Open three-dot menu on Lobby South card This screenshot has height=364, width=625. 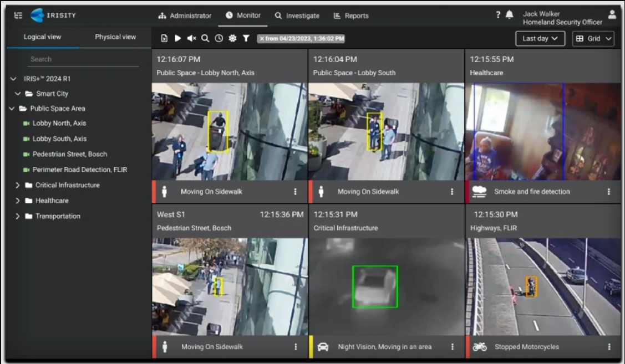point(452,192)
